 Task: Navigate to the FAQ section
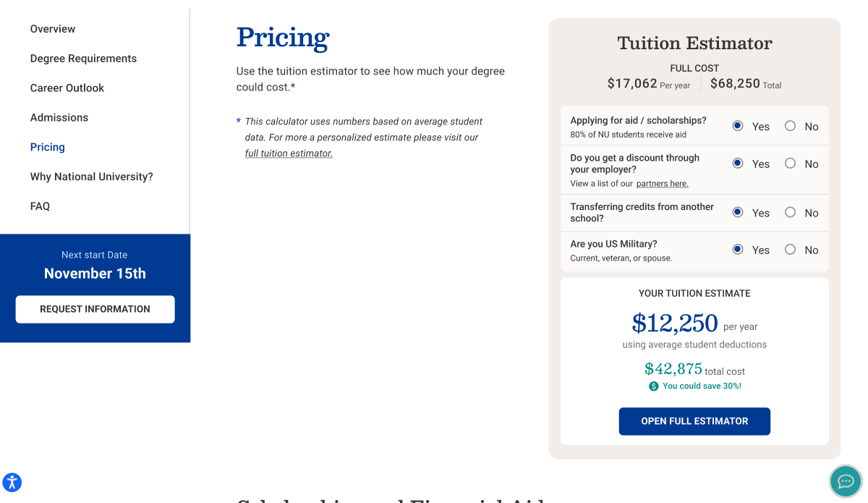coord(40,206)
